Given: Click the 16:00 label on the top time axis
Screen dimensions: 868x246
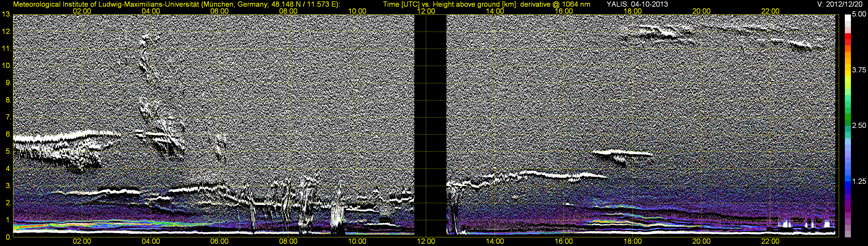Looking at the screenshot, I should tap(564, 11).
